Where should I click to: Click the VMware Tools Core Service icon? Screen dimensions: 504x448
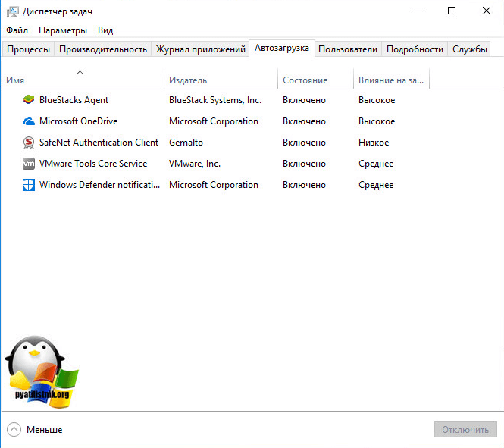pos(29,164)
